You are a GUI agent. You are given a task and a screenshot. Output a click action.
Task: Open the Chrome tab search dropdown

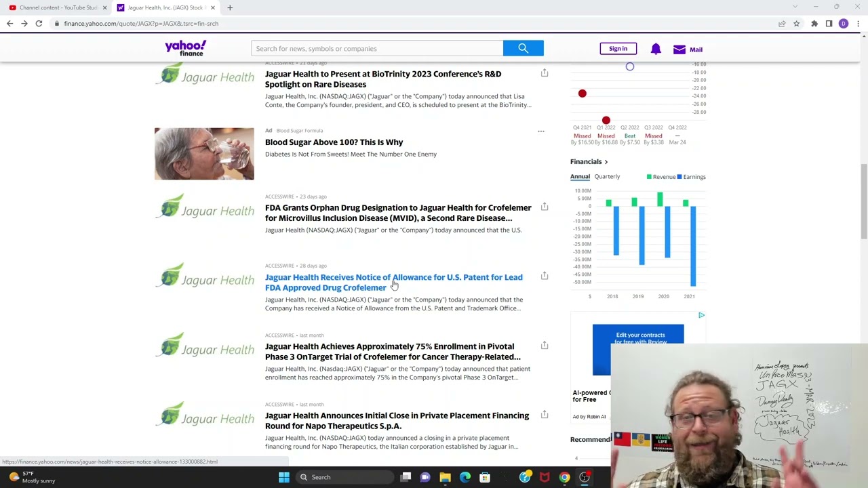795,7
